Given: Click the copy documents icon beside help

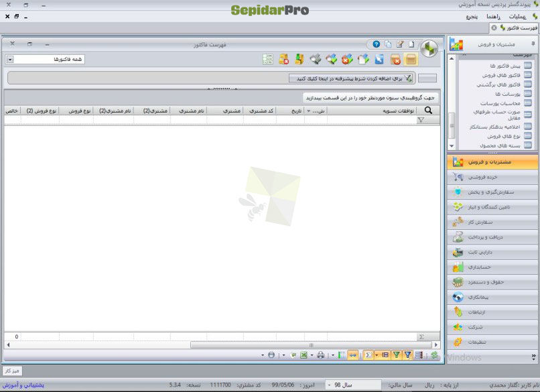Looking at the screenshot, I should [388, 44].
